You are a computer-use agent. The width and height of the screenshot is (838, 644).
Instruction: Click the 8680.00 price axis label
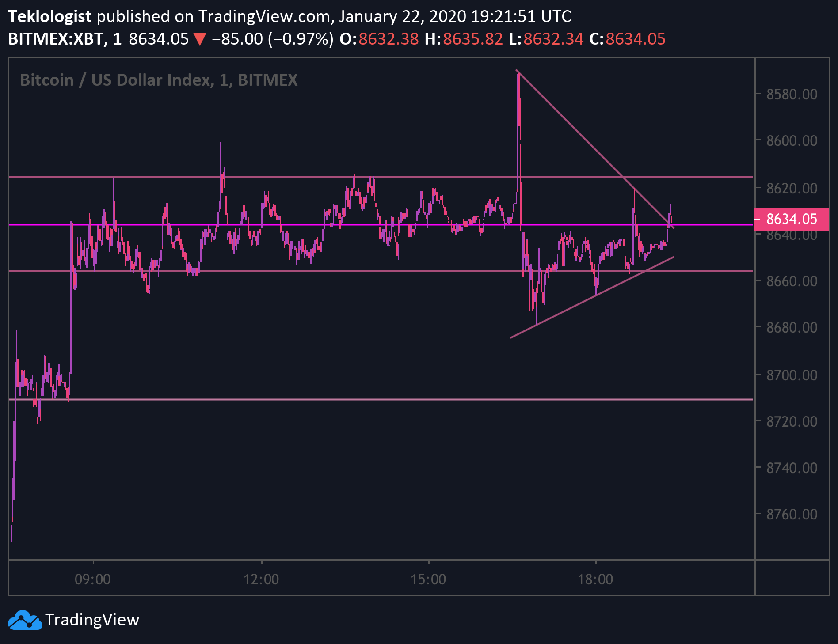(792, 327)
